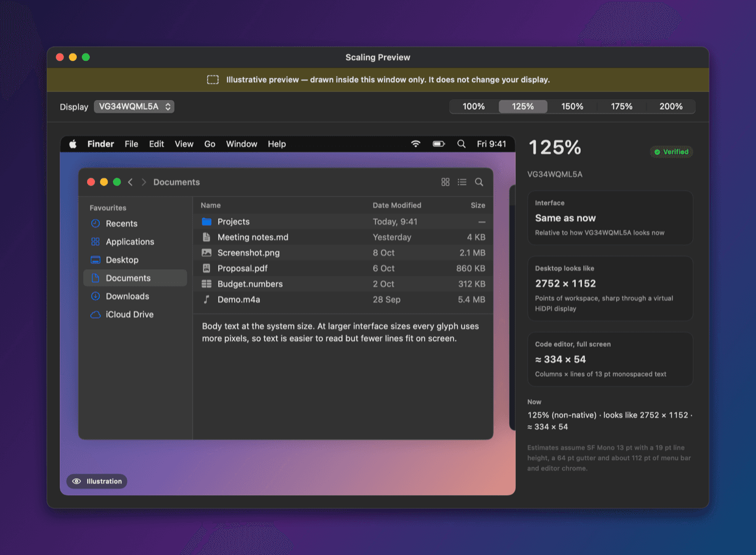
Task: Toggle the Illustration eye badge
Action: pyautogui.click(x=97, y=481)
